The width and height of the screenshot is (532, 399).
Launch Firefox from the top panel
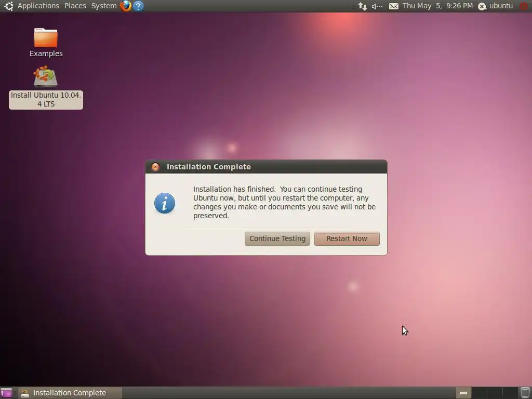(x=126, y=6)
